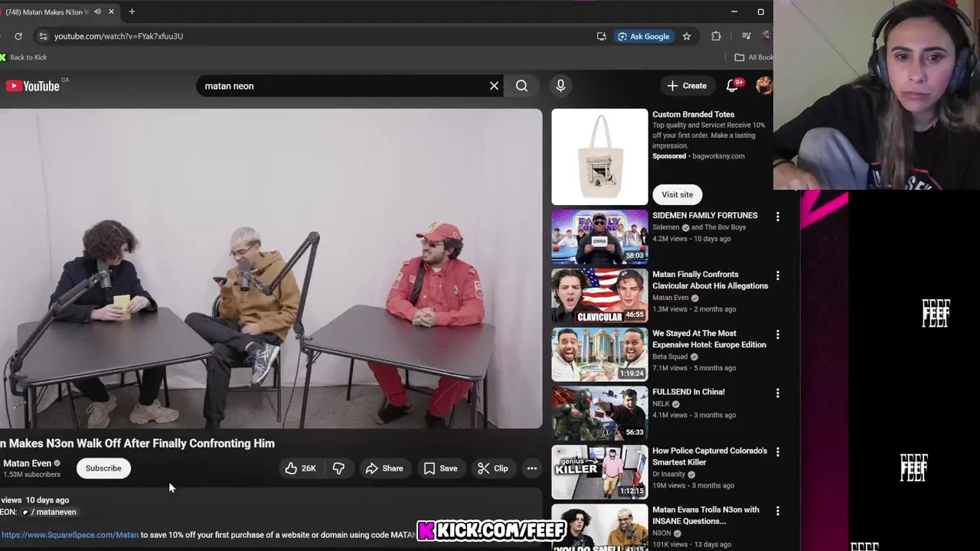Open the Beta Squad channel name
980x551 pixels.
tap(670, 357)
